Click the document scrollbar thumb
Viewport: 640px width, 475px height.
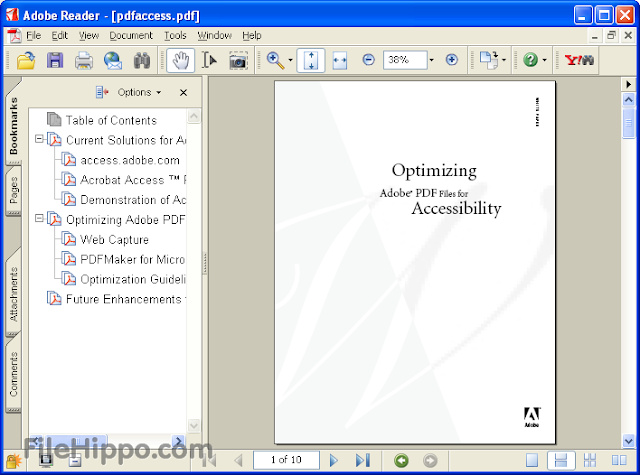pos(629,122)
